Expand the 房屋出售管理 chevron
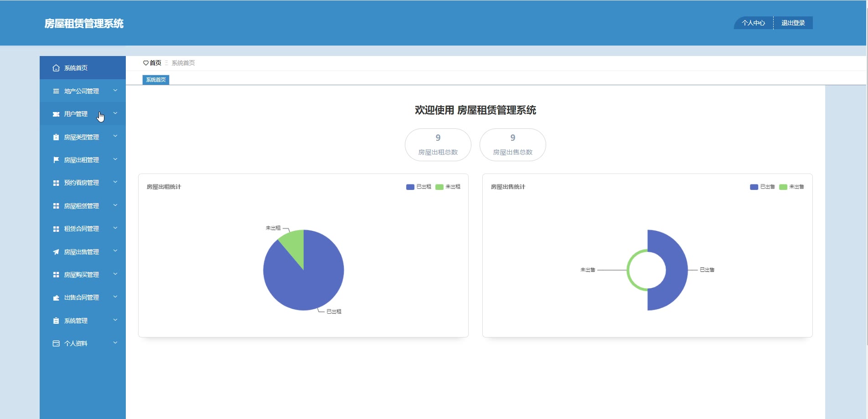Viewport: 868px width, 419px height. (x=115, y=251)
